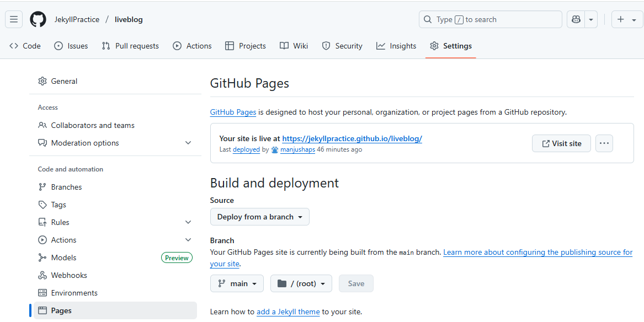Expand the sidebar Actions chevron

click(x=188, y=240)
